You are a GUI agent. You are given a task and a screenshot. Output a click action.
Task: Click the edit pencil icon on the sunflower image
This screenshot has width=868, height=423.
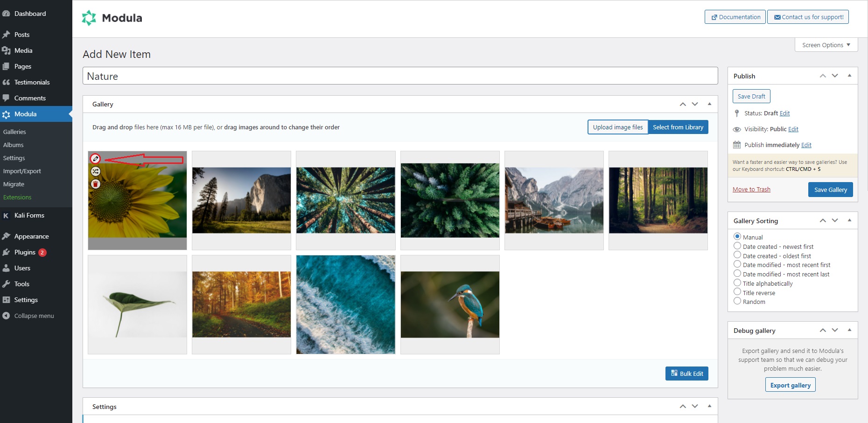pyautogui.click(x=96, y=159)
